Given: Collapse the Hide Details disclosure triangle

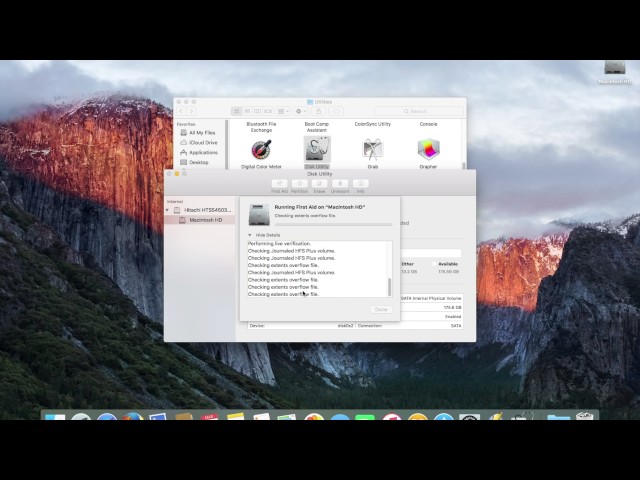Looking at the screenshot, I should click(250, 235).
